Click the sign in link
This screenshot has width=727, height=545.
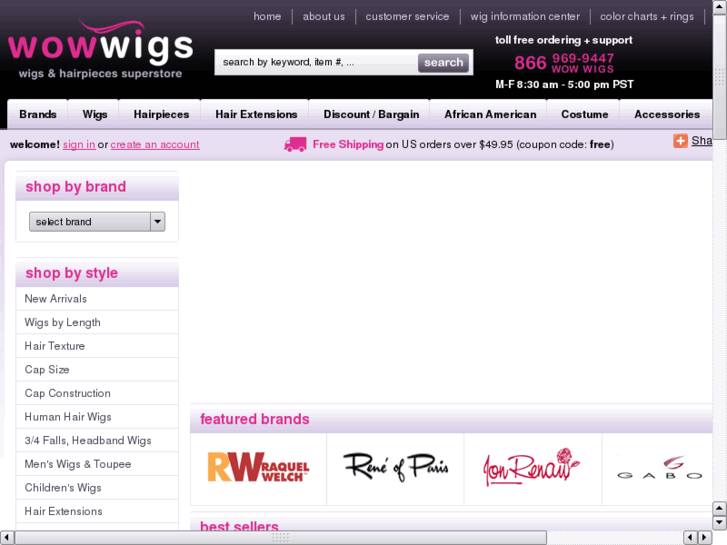tap(79, 144)
